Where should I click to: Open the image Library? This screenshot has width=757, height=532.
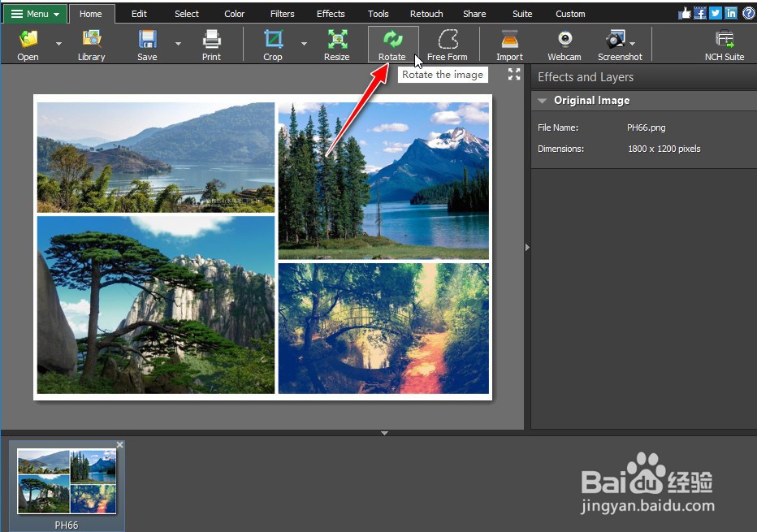91,45
